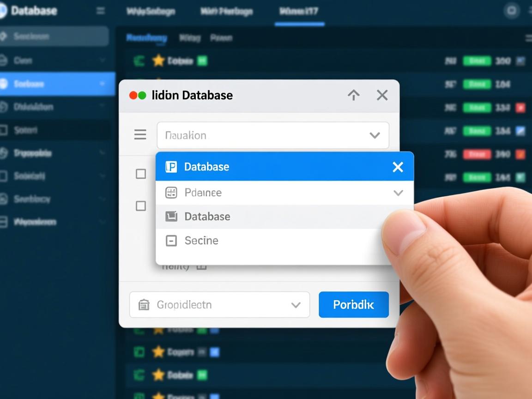Tick the second checkbox in dialog

141,206
